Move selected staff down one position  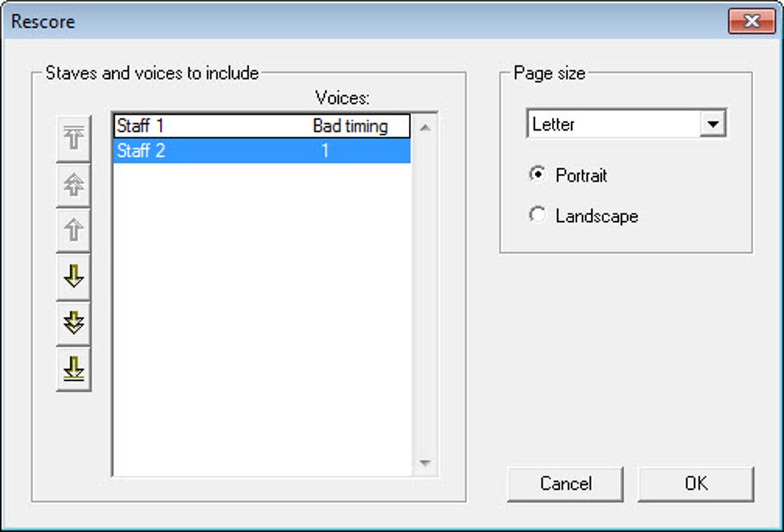click(74, 277)
